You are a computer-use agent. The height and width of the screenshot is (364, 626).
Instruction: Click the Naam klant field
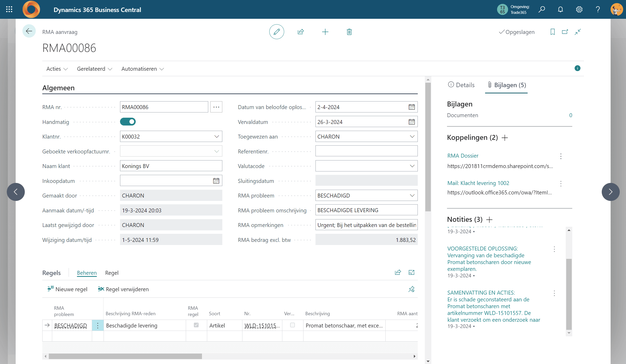pos(171,166)
